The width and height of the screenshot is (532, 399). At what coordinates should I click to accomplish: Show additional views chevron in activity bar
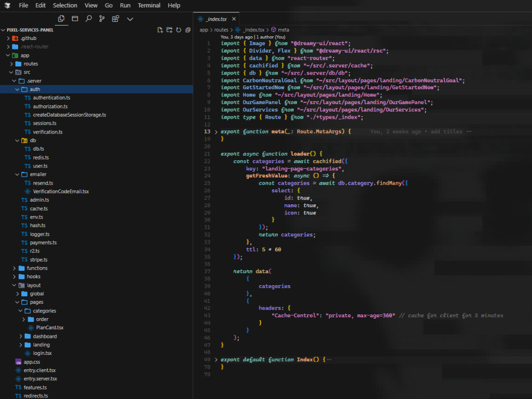click(x=130, y=19)
